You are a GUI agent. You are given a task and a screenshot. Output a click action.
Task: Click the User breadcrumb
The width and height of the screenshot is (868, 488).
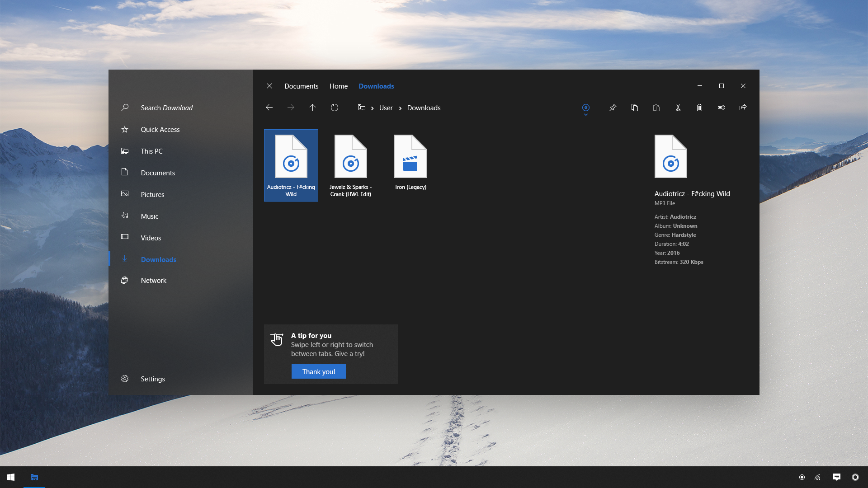pos(386,108)
